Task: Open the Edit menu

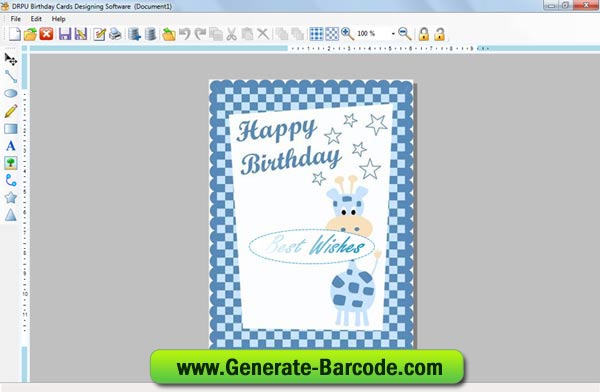Action: [36, 19]
